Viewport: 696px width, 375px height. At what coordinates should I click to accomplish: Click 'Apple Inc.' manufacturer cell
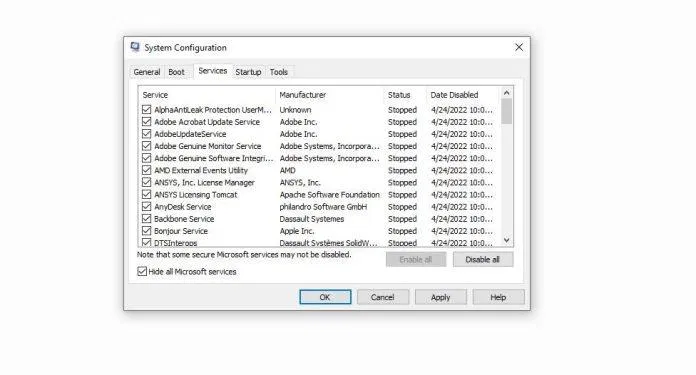point(297,231)
